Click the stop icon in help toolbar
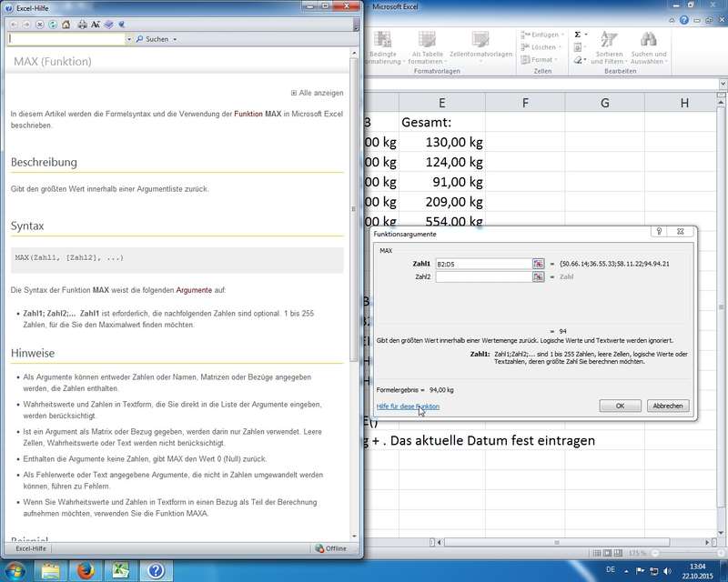This screenshot has width=728, height=582. click(x=40, y=24)
